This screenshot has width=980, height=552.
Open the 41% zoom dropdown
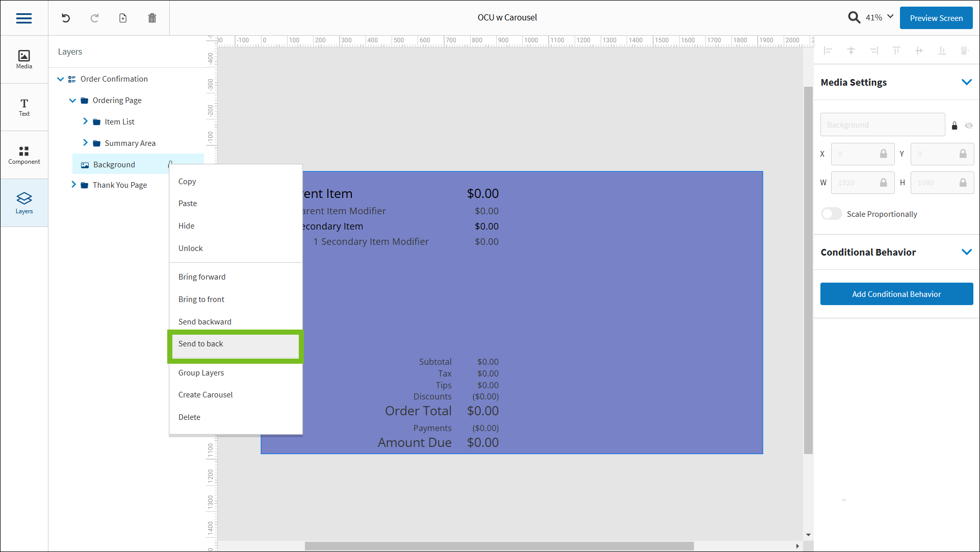(890, 16)
